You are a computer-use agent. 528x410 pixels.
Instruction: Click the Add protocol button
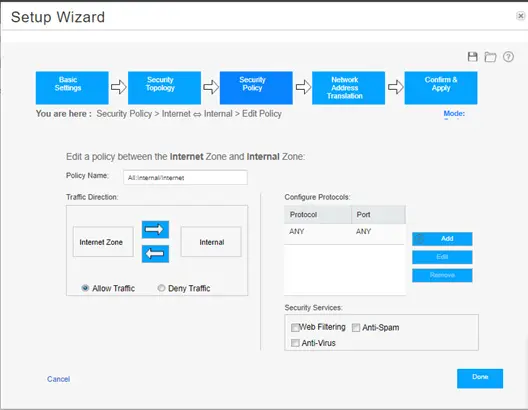(442, 239)
